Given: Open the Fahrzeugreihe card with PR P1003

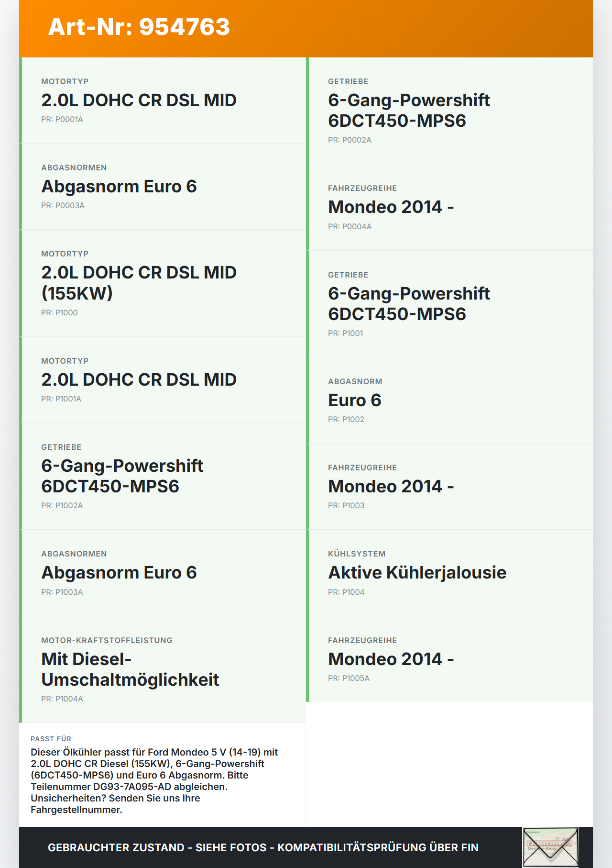Looking at the screenshot, I should (450, 487).
